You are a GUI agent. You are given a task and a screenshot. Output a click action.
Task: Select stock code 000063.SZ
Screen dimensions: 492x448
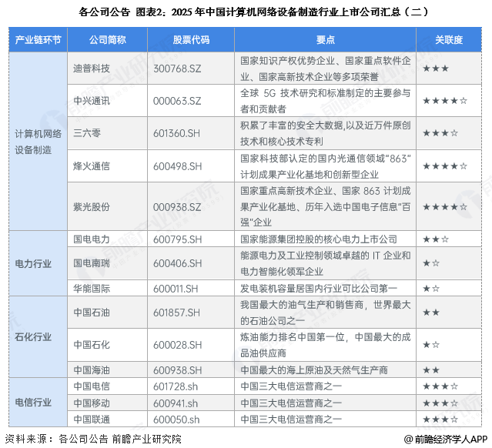177,101
